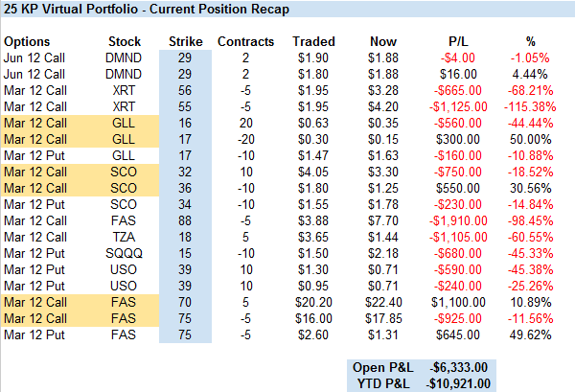This screenshot has width=575, height=392.
Task: Click the Strike column header
Action: 185,42
